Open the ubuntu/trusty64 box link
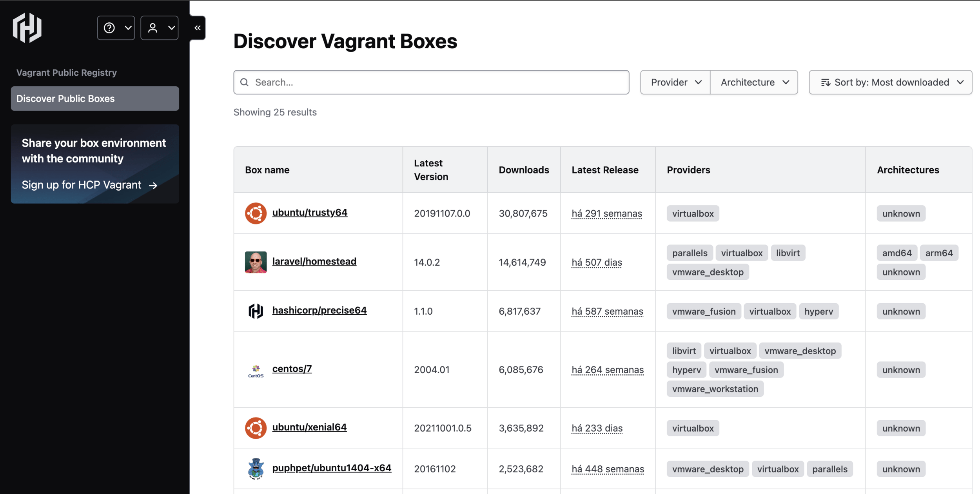The image size is (980, 494). 310,212
